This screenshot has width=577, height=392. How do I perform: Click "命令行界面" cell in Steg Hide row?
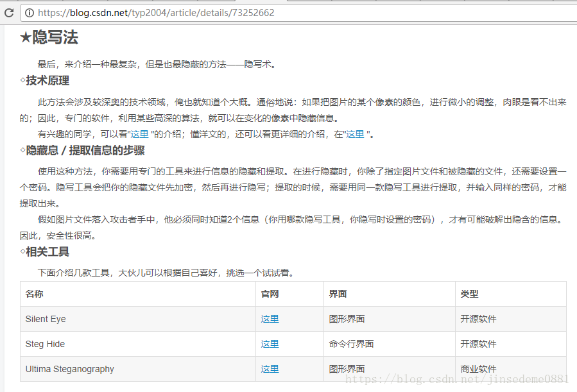tap(390, 344)
